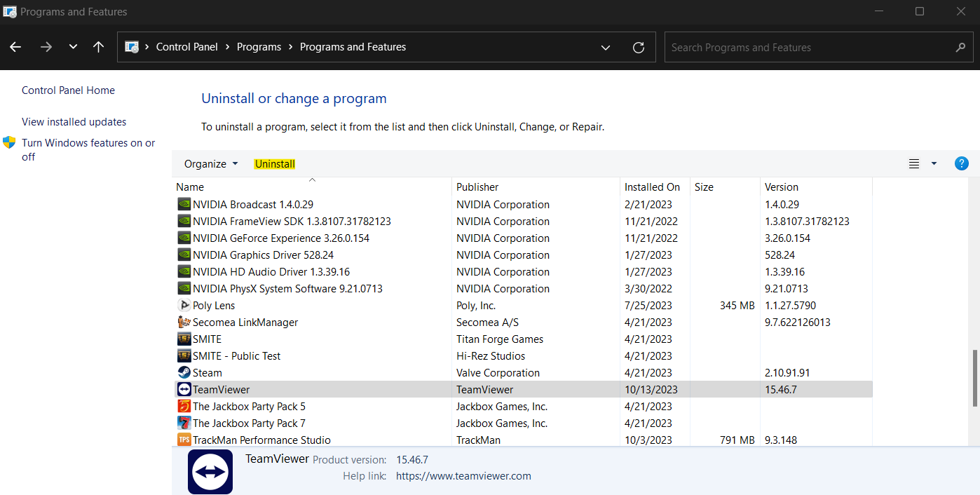Click The Jackbox Party Pack 5 icon
This screenshot has width=980, height=495.
(183, 406)
